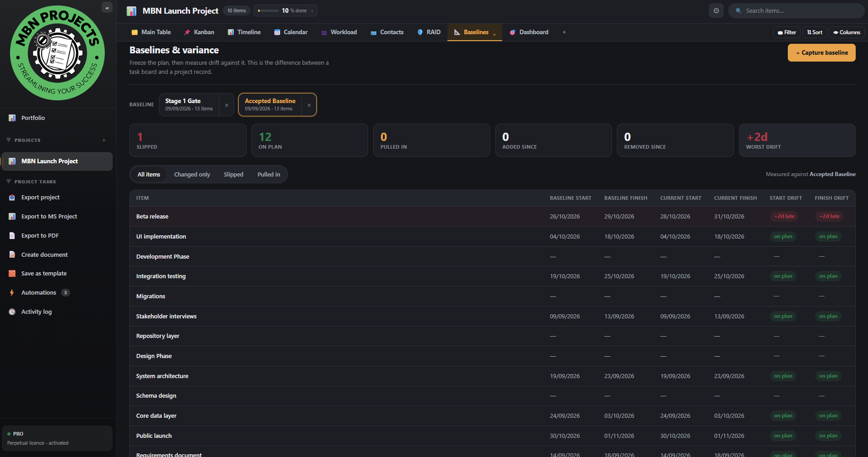Click the Portfolio icon in sidebar
The height and width of the screenshot is (457, 868).
pos(12,118)
